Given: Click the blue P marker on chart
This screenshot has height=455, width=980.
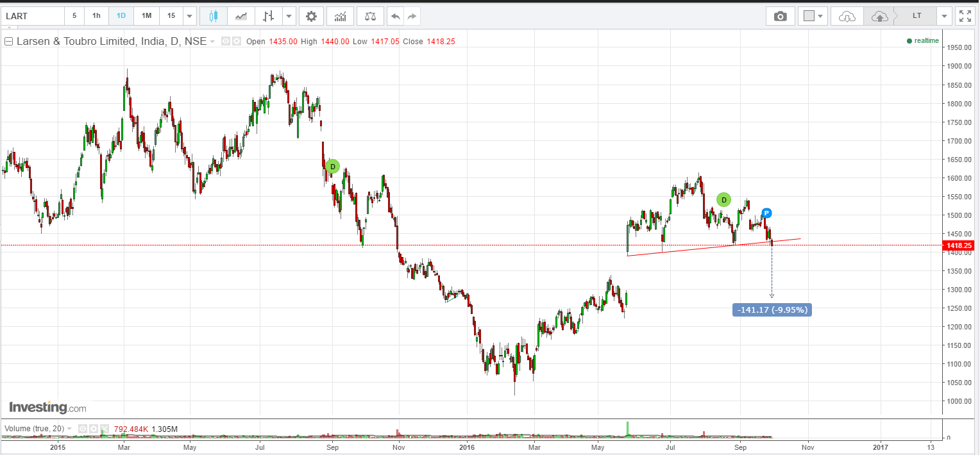Looking at the screenshot, I should point(766,213).
